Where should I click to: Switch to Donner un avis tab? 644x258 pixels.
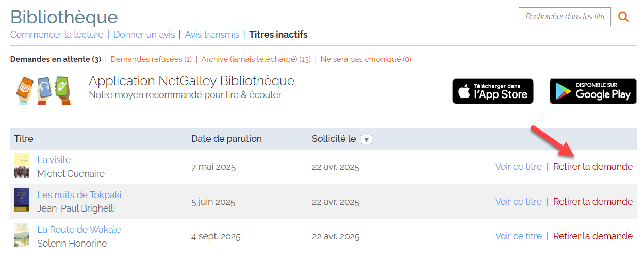point(144,35)
